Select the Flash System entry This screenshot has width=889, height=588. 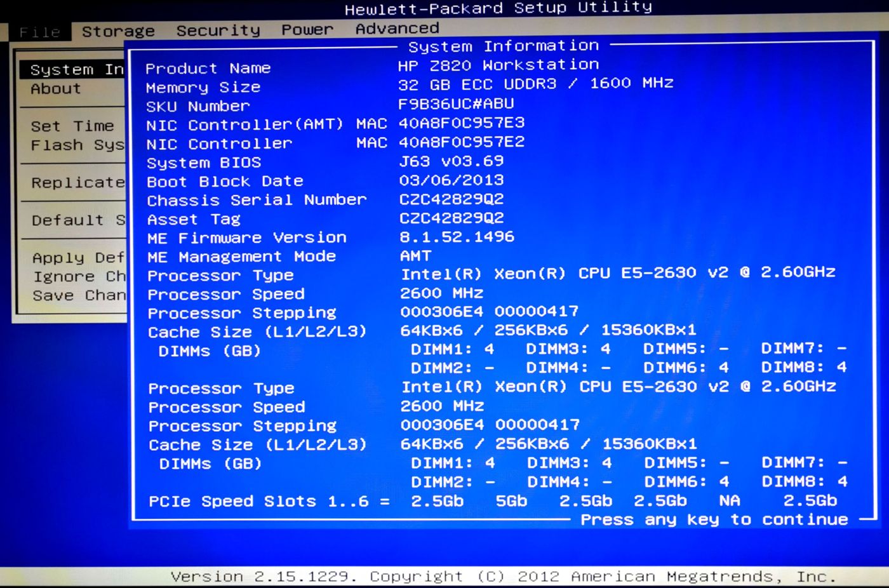tap(76, 145)
